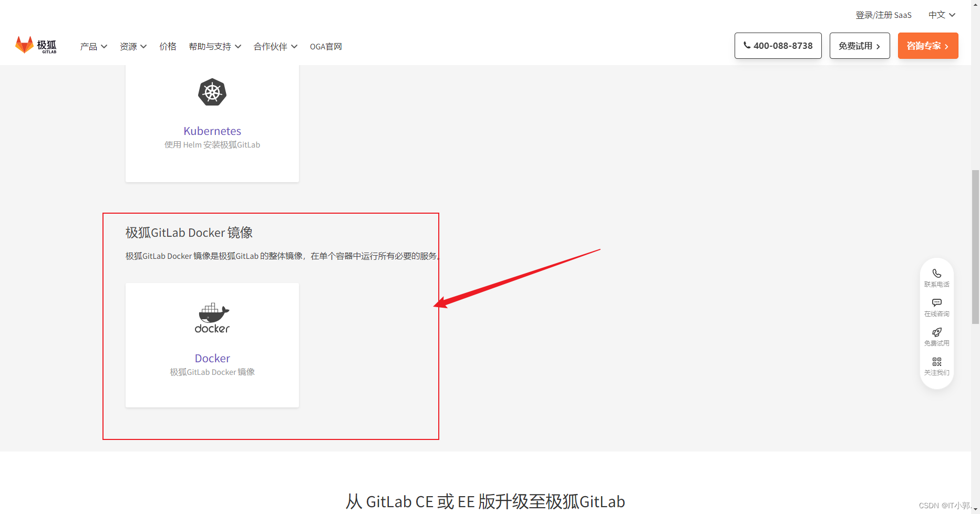Image resolution: width=980 pixels, height=514 pixels.
Task: Open the Docker link title
Action: (212, 358)
